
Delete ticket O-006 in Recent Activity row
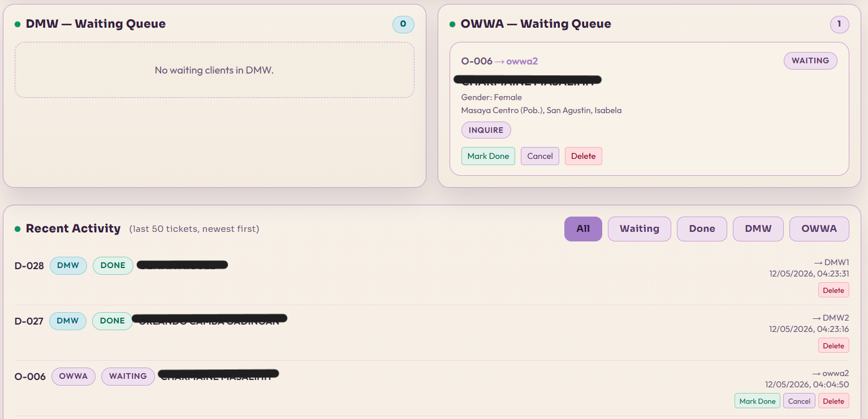[834, 401]
